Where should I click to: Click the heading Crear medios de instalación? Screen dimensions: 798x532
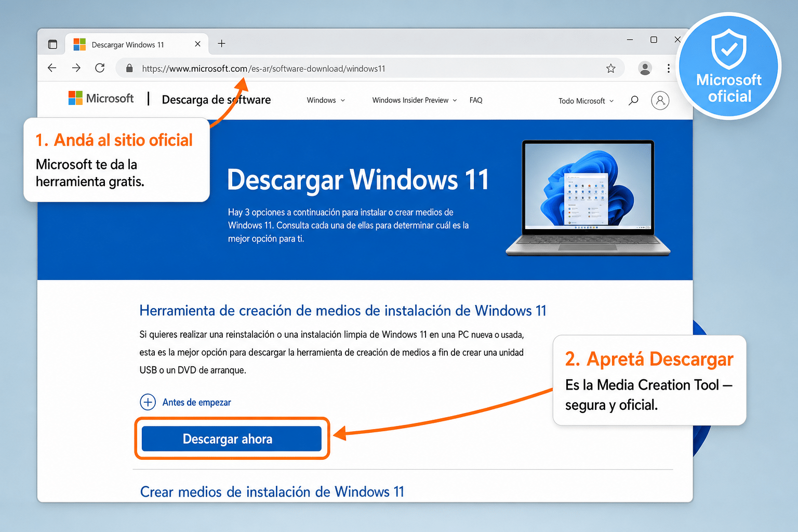[272, 491]
